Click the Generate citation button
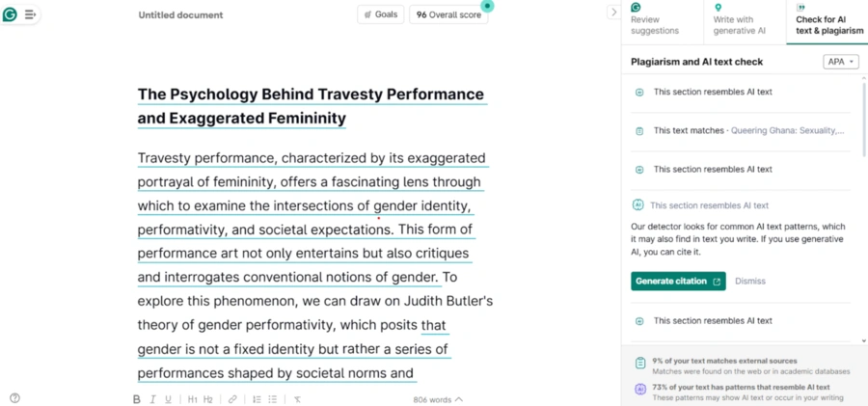Screen dimensions: 868x406 pos(678,282)
